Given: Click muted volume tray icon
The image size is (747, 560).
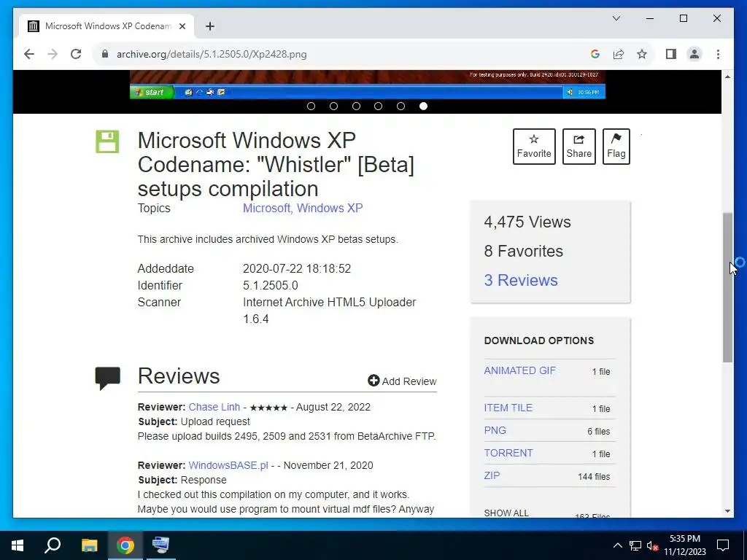Looking at the screenshot, I should point(652,545).
